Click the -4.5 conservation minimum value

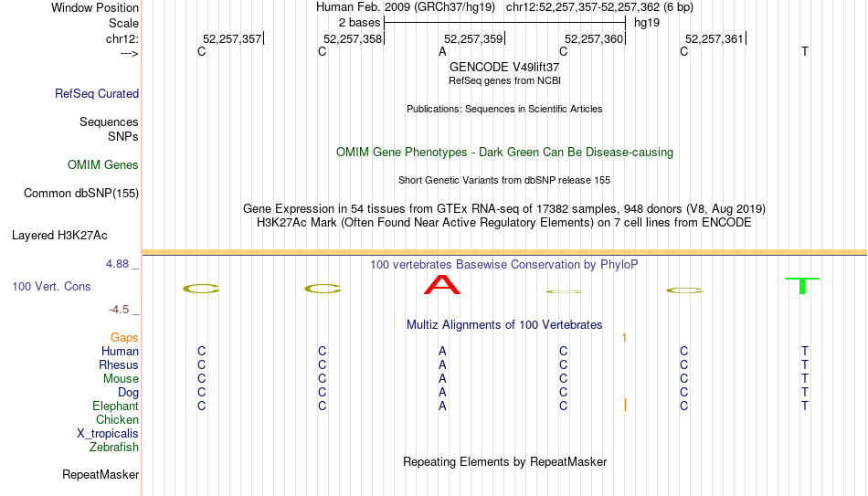[x=119, y=310]
